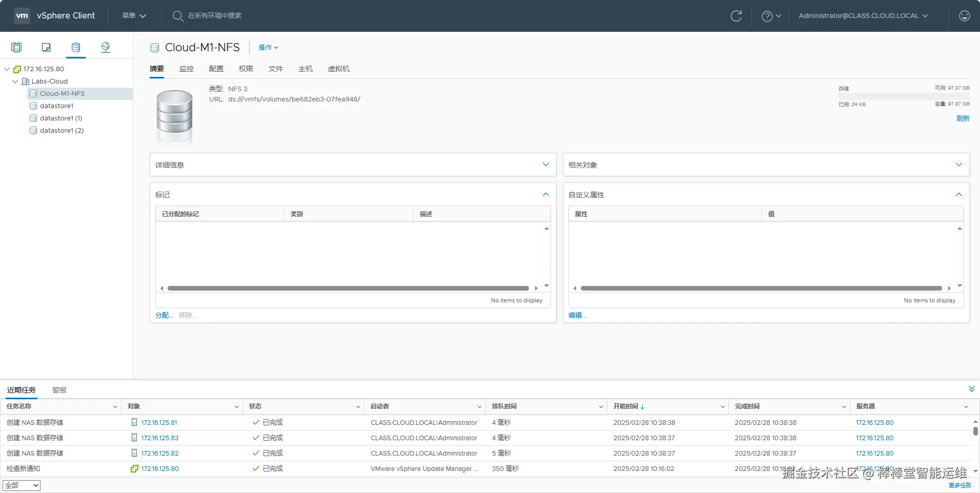
Task: Click the 已分配的标记 column header
Action: point(220,214)
